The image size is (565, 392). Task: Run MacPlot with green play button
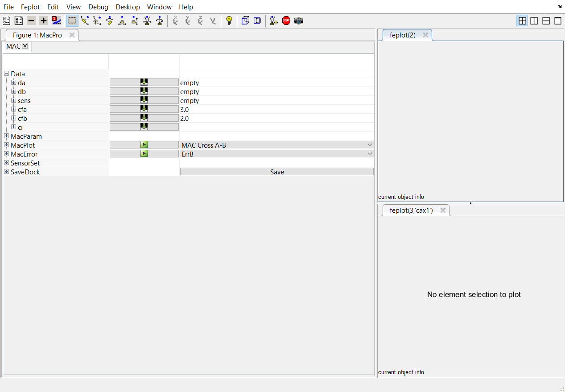(144, 145)
